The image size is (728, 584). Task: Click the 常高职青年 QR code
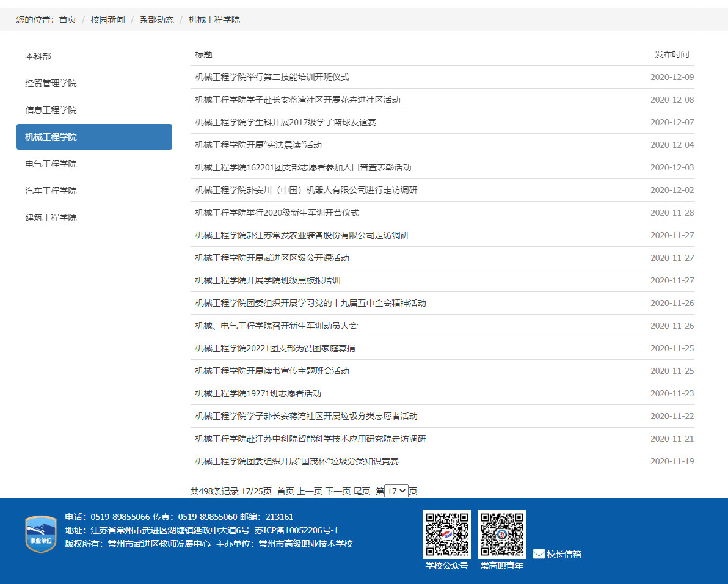501,534
